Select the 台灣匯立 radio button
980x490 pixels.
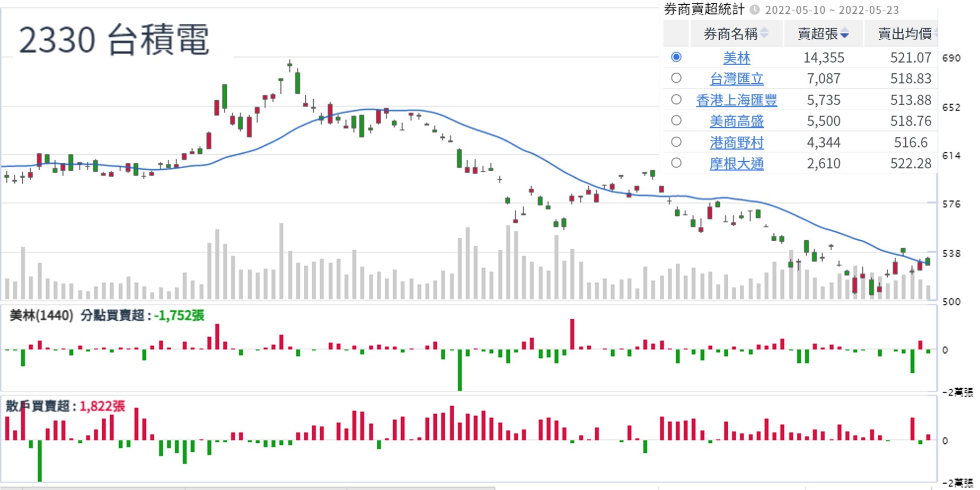tap(676, 78)
